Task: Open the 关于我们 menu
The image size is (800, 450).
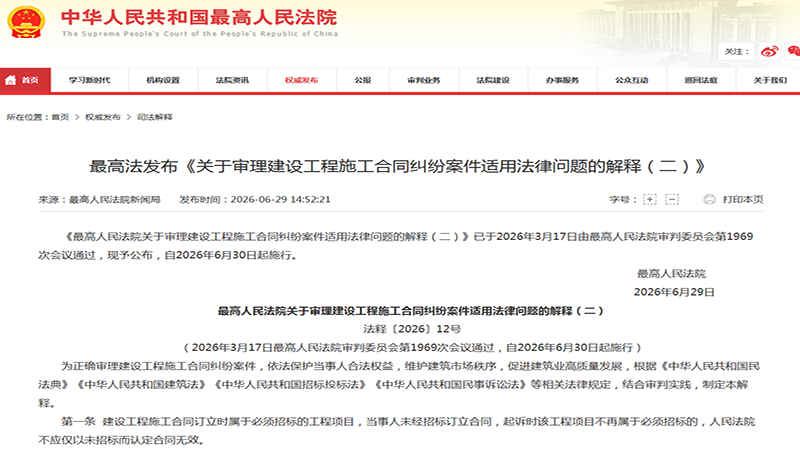Action: [x=770, y=80]
